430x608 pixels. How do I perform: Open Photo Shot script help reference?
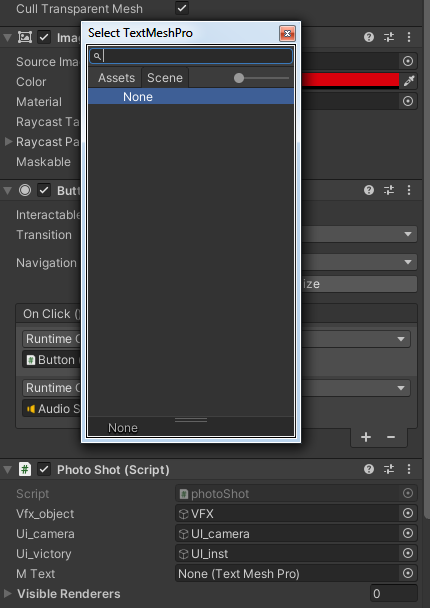[x=369, y=470]
